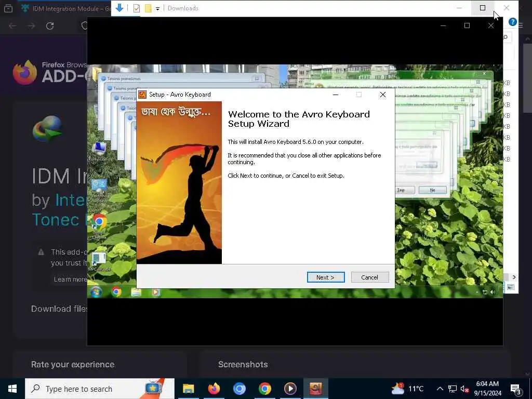Click the Avro Keyboard title bar icon
The height and width of the screenshot is (399, 532).
pyautogui.click(x=142, y=95)
